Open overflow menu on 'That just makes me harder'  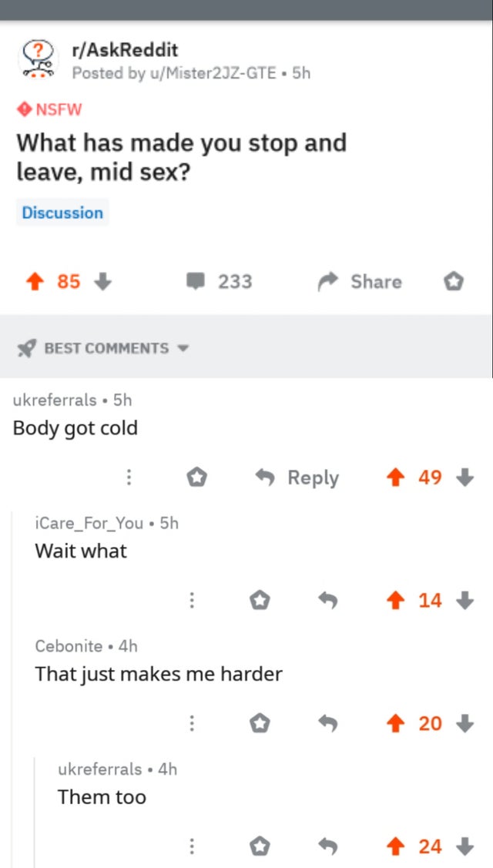click(x=191, y=723)
